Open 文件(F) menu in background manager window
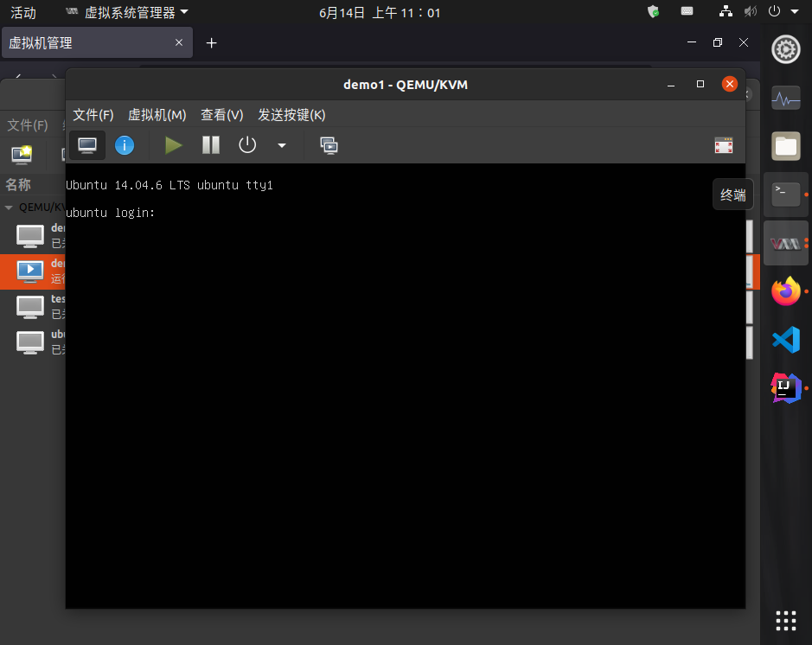 pyautogui.click(x=28, y=125)
